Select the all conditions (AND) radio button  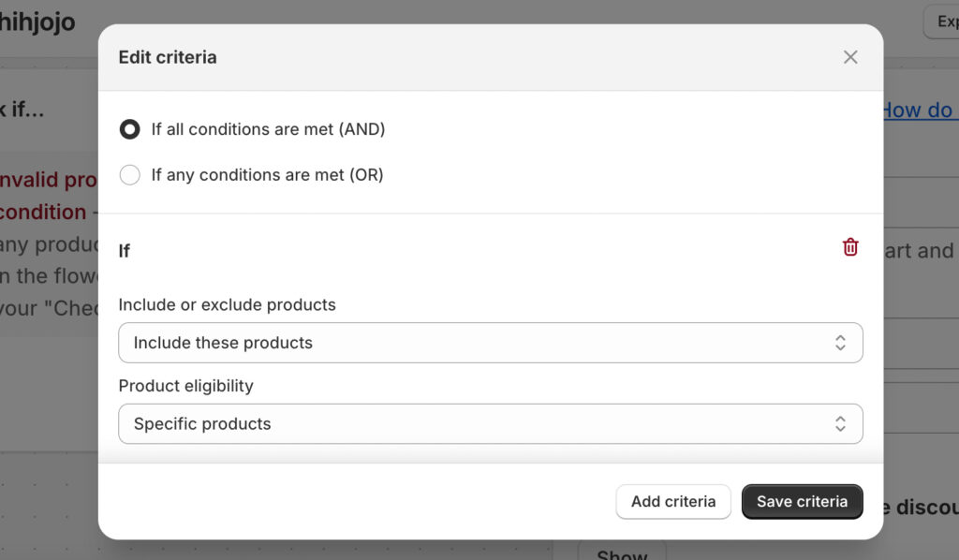pos(130,129)
